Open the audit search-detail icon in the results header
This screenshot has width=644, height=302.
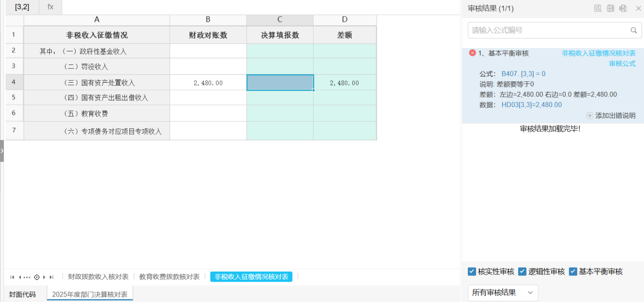[598, 8]
